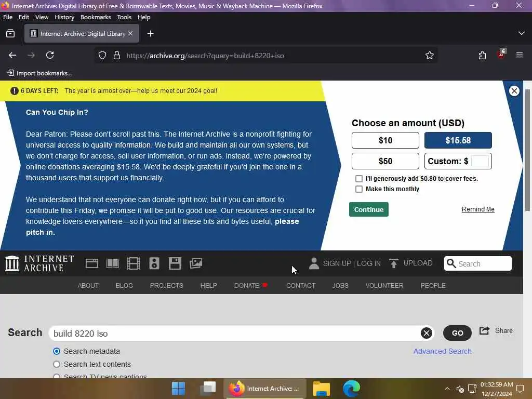
Task: Click the custom donation amount field
Action: tap(480, 161)
